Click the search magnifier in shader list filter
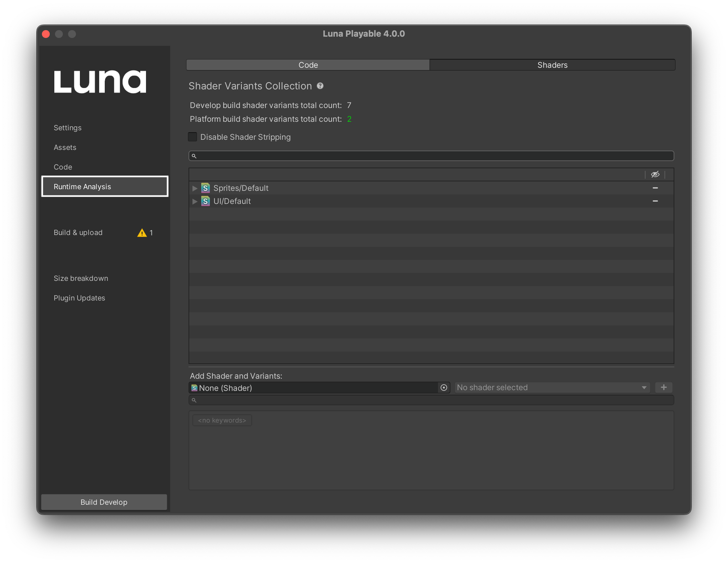This screenshot has width=728, height=563. pyautogui.click(x=194, y=156)
